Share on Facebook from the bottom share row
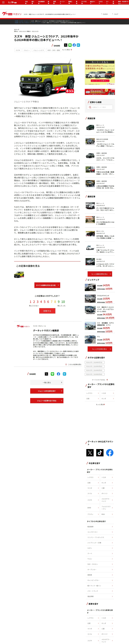 [x=58, y=374]
